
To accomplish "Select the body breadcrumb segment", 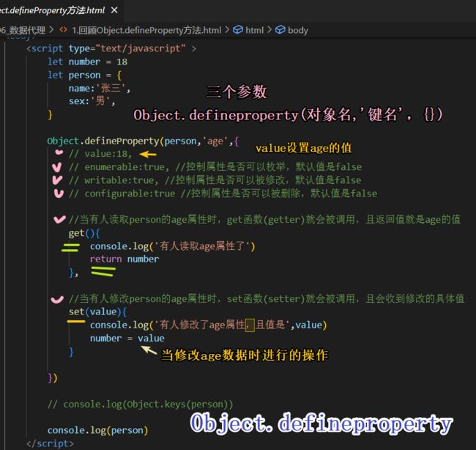I will [x=298, y=30].
